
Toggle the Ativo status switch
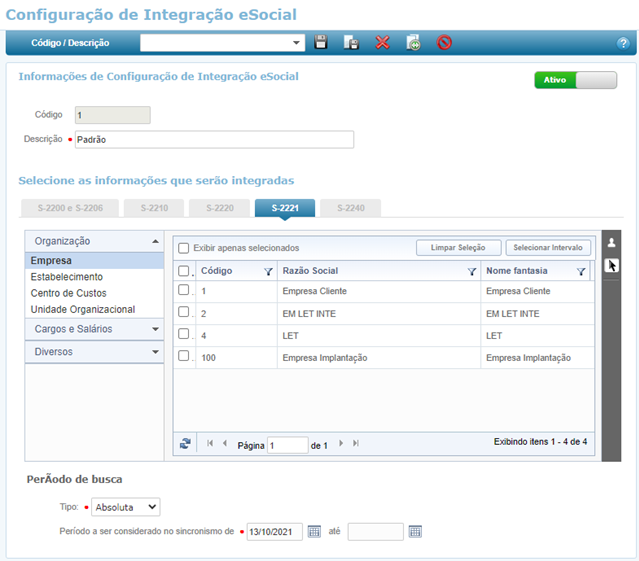point(575,80)
